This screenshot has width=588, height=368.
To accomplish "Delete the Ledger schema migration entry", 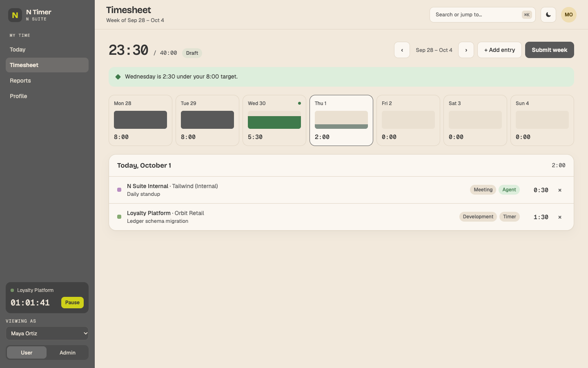I will click(x=560, y=217).
